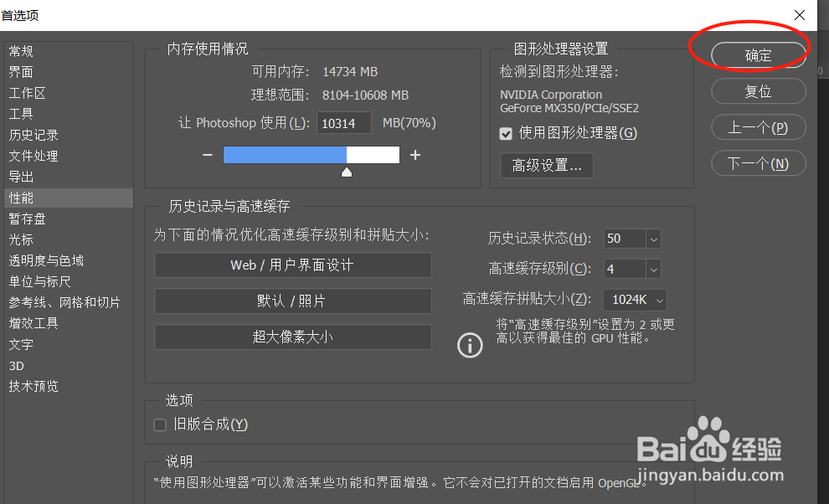Click the memory usage slider bar
This screenshot has height=504, width=829.
tap(312, 155)
